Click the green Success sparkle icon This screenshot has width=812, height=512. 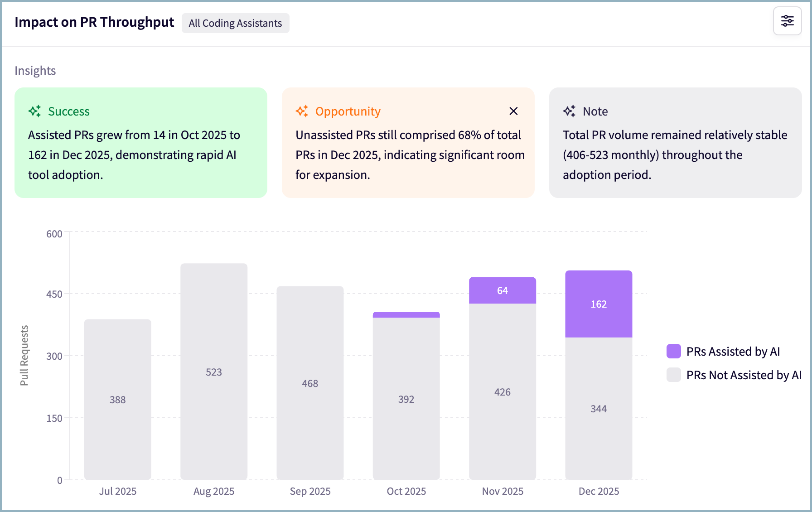(x=35, y=111)
